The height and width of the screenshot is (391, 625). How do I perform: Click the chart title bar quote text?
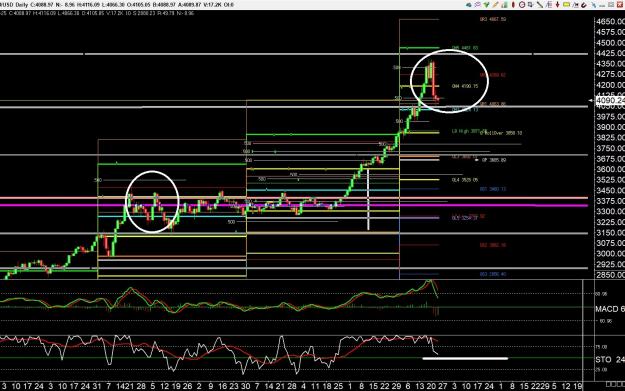(x=117, y=5)
